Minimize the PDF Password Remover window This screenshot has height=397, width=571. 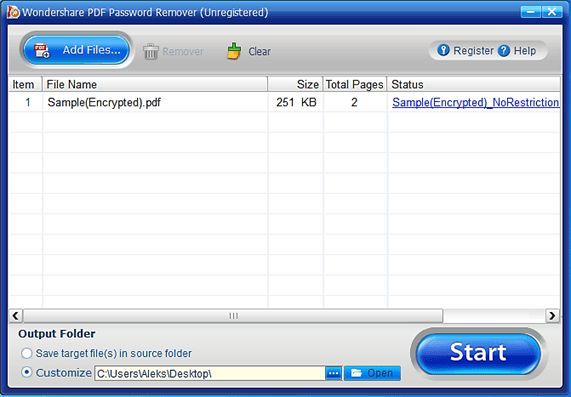coord(530,12)
